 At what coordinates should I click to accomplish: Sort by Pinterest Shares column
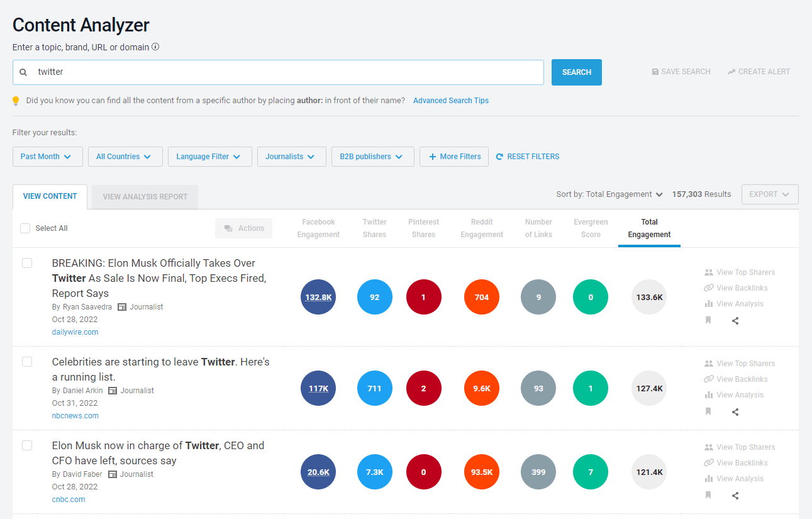pyautogui.click(x=423, y=228)
